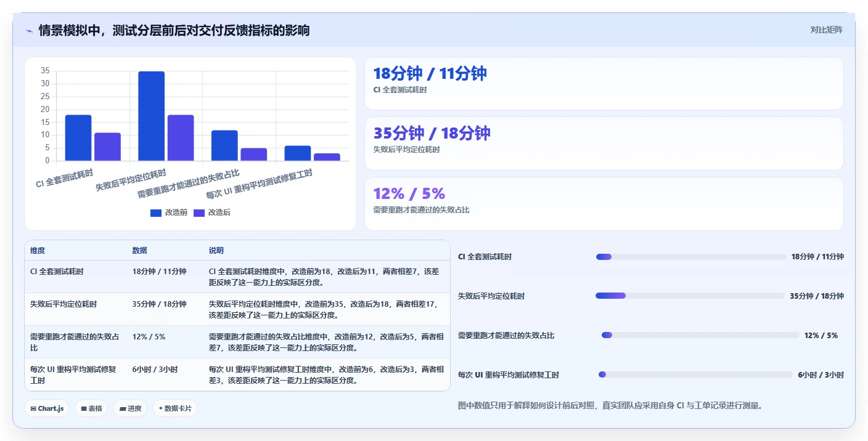Click the CI 全套测试耗时 progress bar
The image size is (868, 441).
click(x=690, y=257)
